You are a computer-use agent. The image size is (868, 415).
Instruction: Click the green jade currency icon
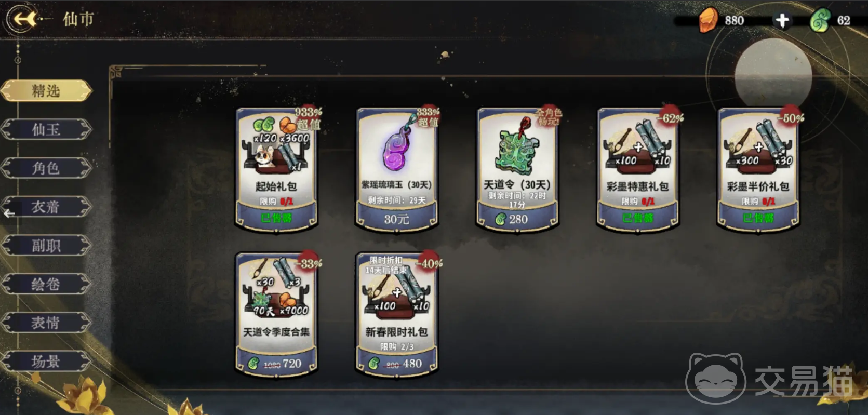(x=820, y=21)
